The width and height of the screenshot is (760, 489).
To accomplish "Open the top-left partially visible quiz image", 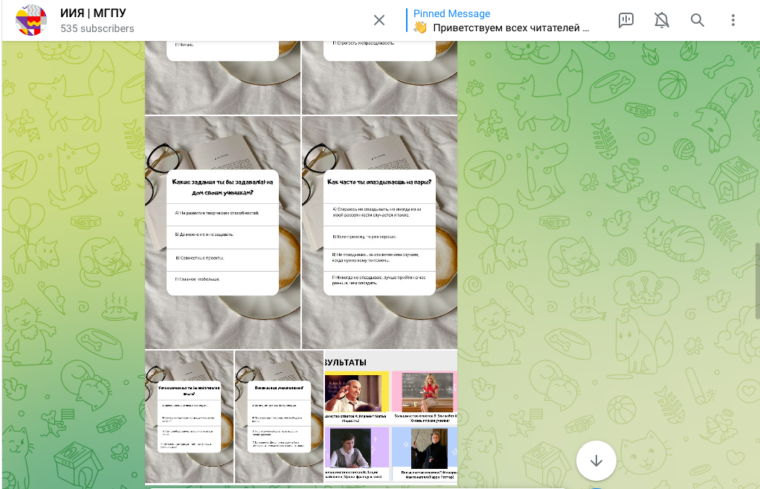I will coord(223,77).
